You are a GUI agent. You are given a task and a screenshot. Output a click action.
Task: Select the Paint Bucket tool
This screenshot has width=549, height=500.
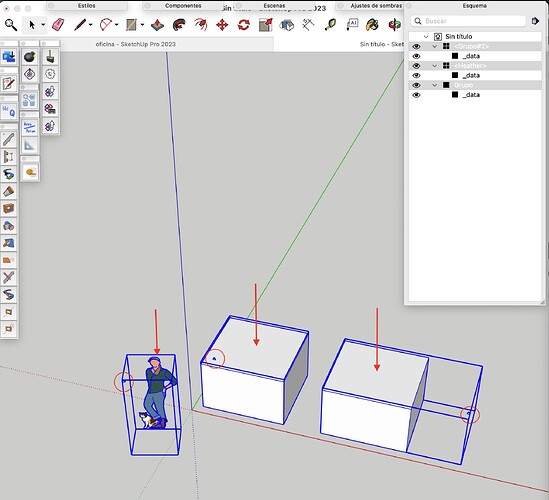373,25
